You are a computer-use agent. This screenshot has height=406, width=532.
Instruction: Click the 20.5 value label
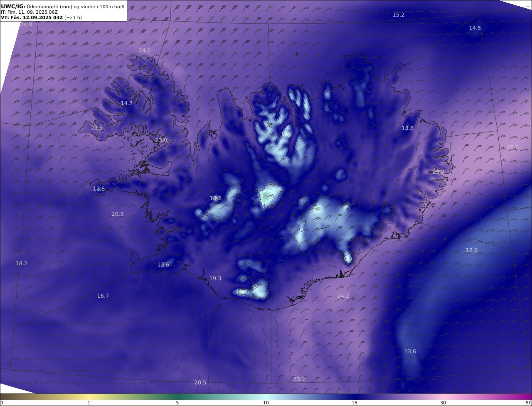(x=200, y=382)
